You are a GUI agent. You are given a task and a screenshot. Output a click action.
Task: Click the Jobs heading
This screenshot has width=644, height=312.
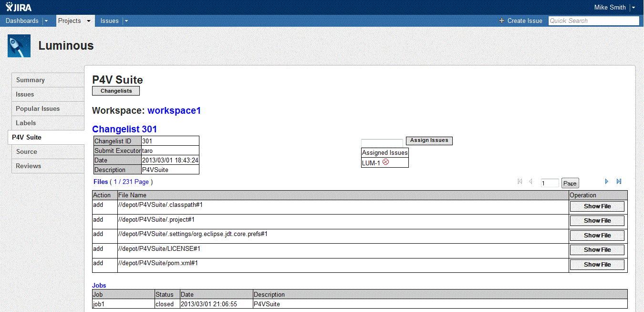point(99,285)
